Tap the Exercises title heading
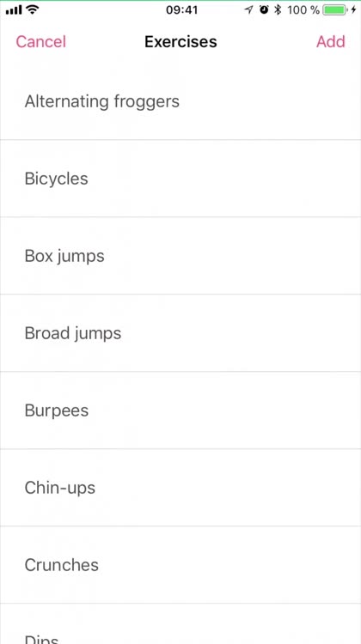The width and height of the screenshot is (361, 644). 180,42
